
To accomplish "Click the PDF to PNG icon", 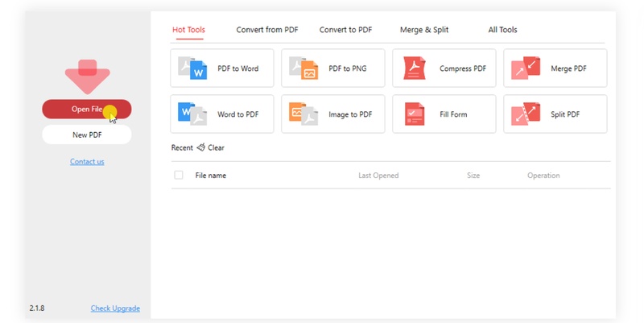I will (x=303, y=68).
